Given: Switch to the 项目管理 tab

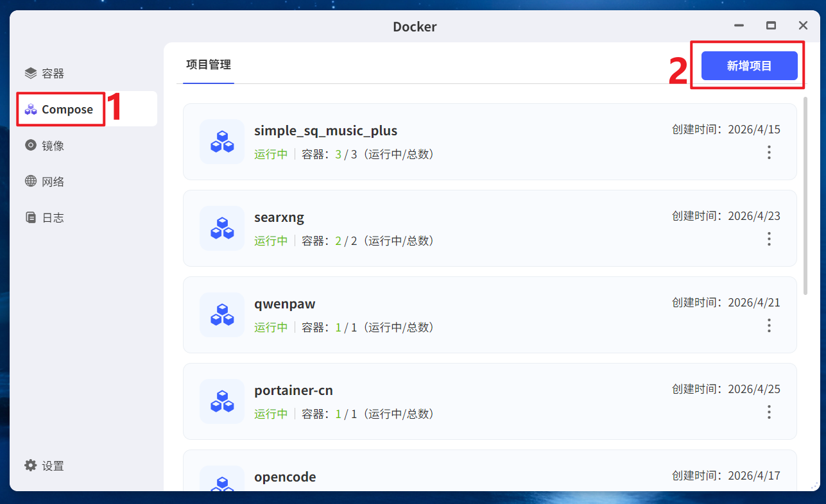Looking at the screenshot, I should click(209, 65).
